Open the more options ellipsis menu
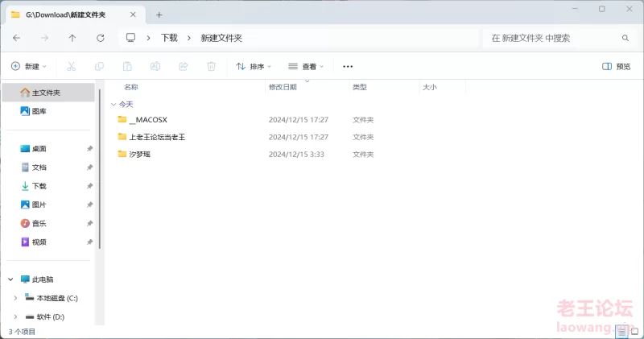644x339 pixels. 348,67
